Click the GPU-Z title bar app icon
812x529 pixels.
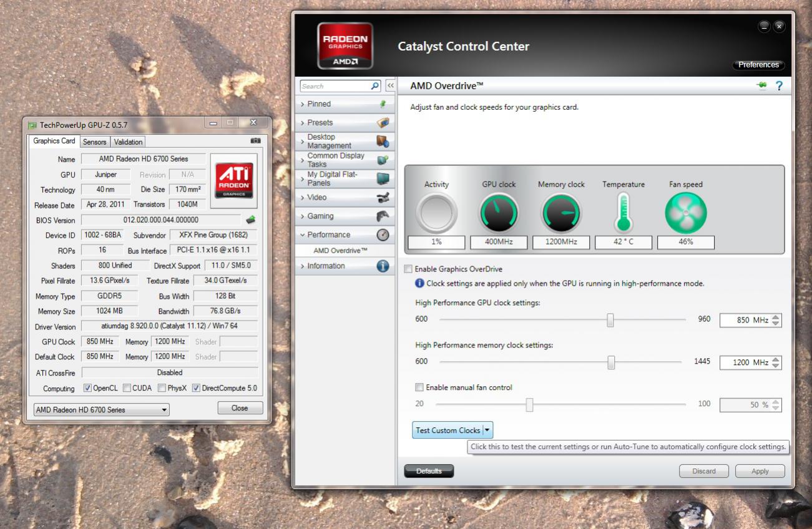pos(32,125)
